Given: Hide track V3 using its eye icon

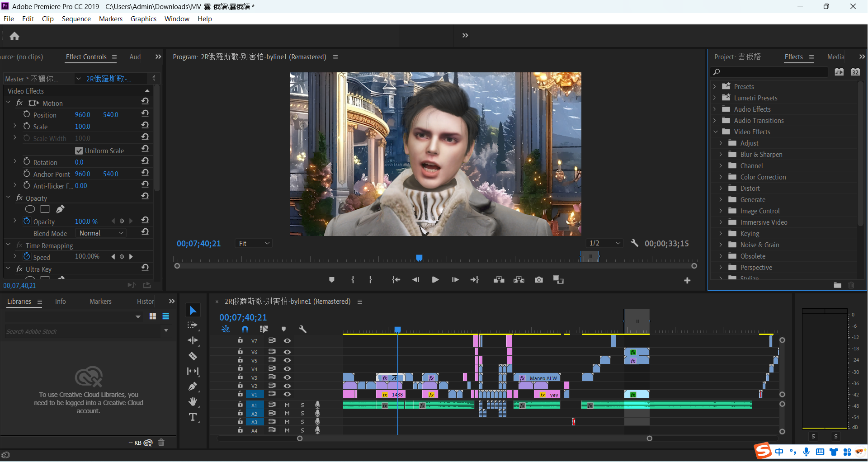Looking at the screenshot, I should click(287, 377).
